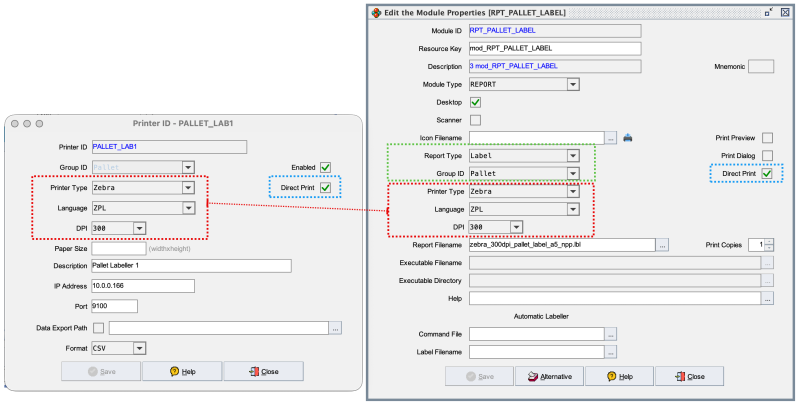The image size is (800, 406).
Task: Increase Print Copies with up arrow
Action: click(769, 242)
